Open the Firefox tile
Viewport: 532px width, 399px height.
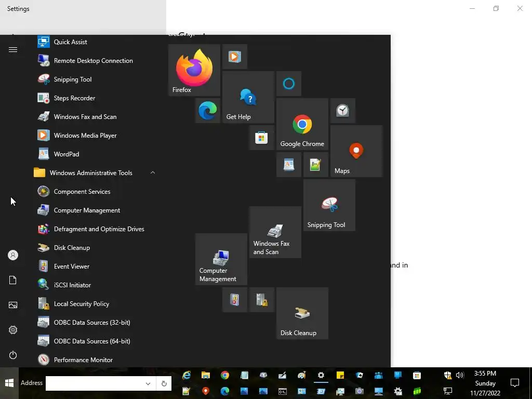tap(194, 70)
